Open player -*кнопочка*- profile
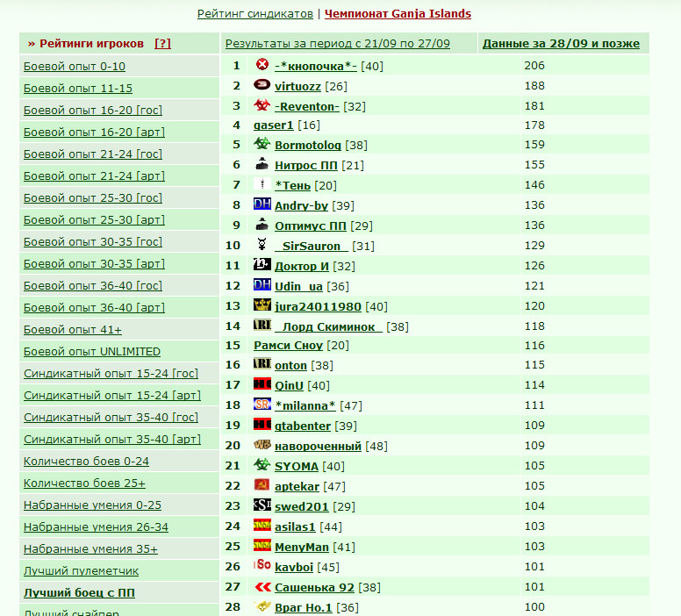 coord(316,66)
